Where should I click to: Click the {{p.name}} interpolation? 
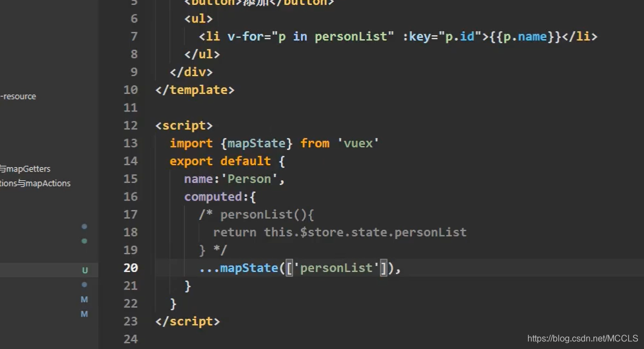(525, 36)
